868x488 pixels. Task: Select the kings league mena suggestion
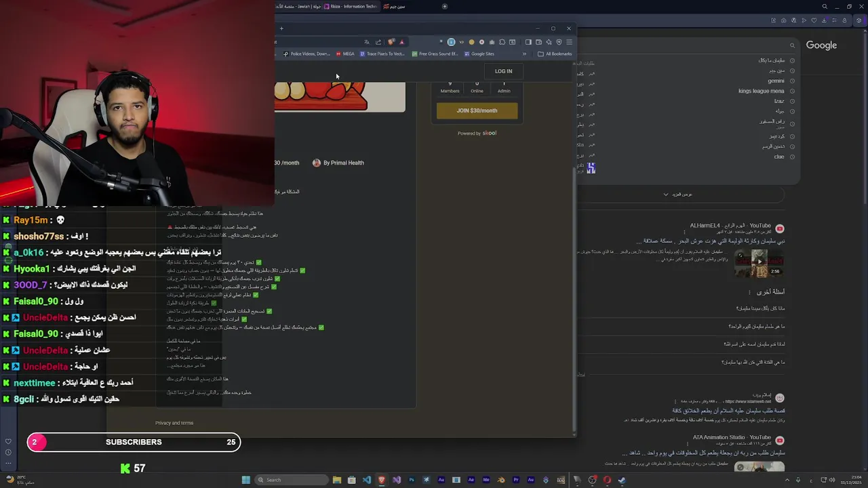761,91
